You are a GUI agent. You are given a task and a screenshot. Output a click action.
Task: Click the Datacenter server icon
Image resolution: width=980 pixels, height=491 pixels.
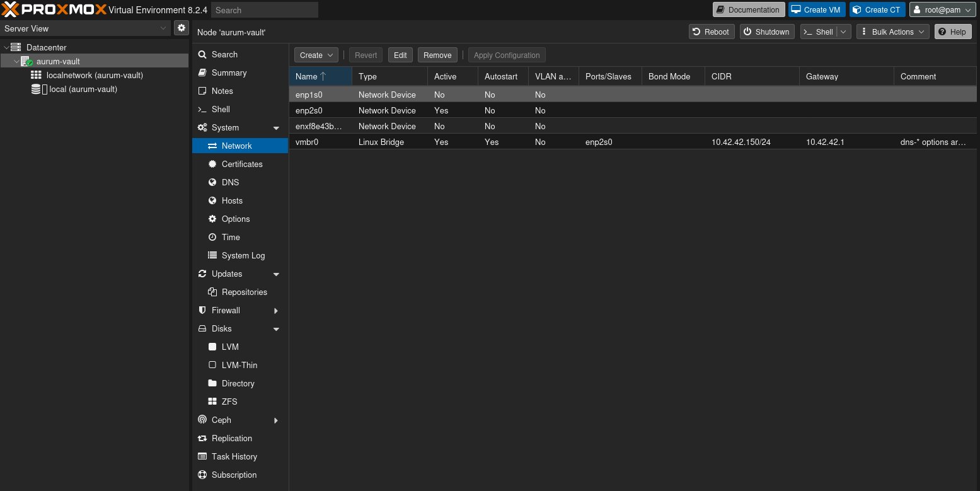[x=16, y=47]
